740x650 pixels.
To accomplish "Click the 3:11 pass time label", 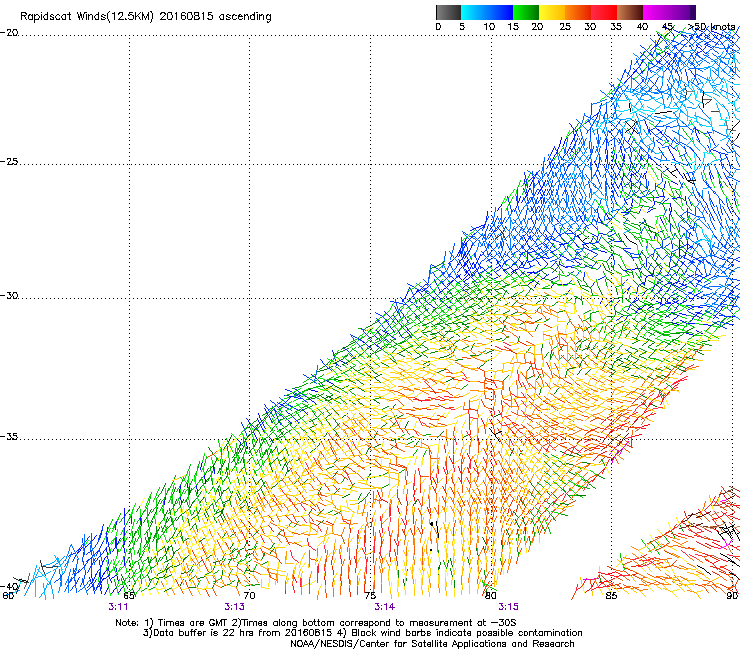I will point(118,607).
